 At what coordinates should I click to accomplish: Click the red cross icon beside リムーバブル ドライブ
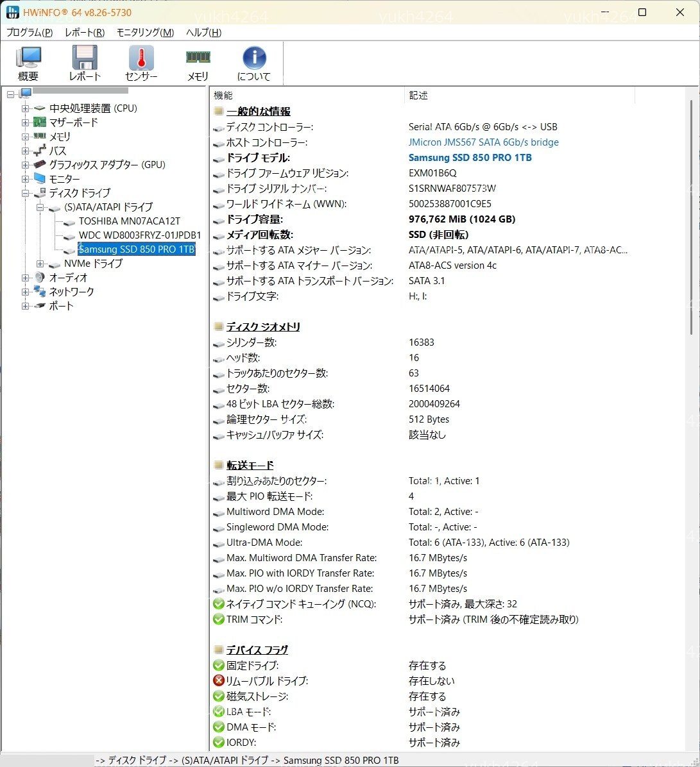tap(219, 680)
